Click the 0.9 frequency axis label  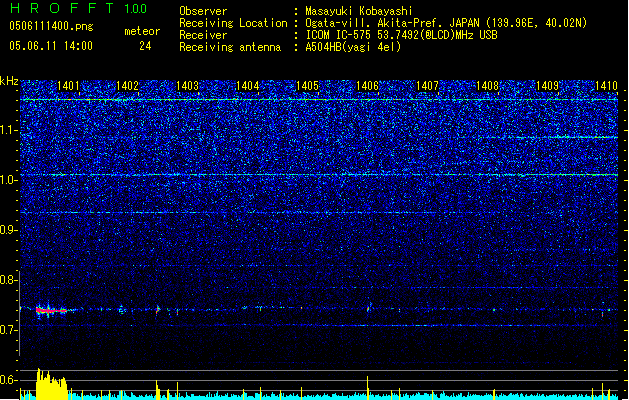[x=8, y=230]
